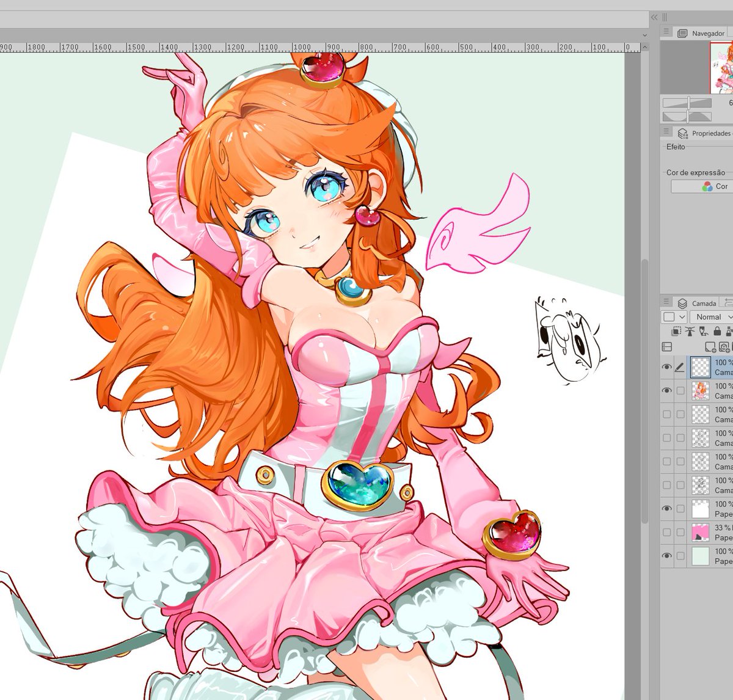Click the canvas vertical scrollbar
The image size is (733, 700).
(644, 391)
